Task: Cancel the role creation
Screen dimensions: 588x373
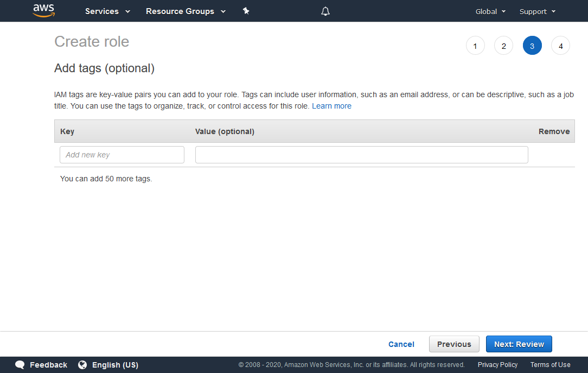Action: pyautogui.click(x=401, y=344)
